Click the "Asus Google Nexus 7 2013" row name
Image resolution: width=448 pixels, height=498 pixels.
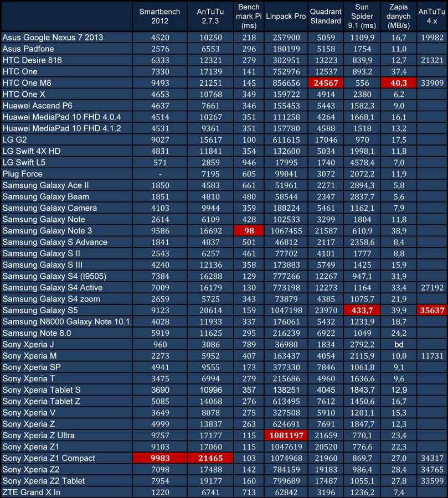[53, 38]
